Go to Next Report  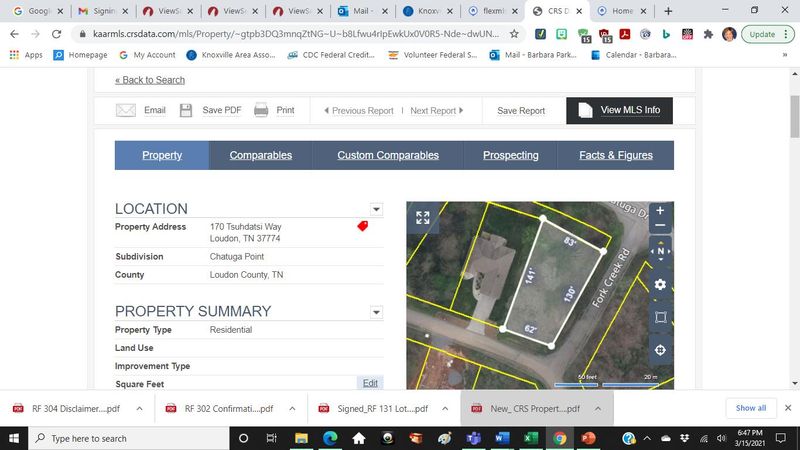tap(436, 111)
